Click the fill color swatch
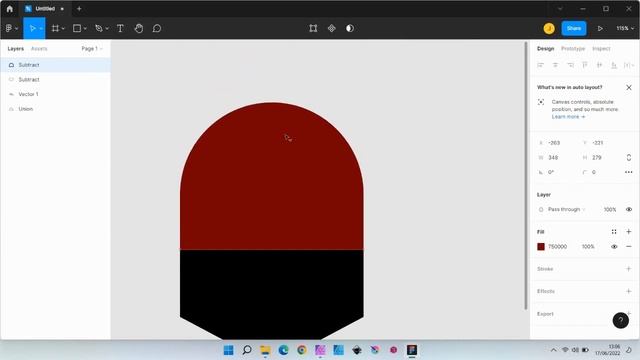 pos(541,247)
